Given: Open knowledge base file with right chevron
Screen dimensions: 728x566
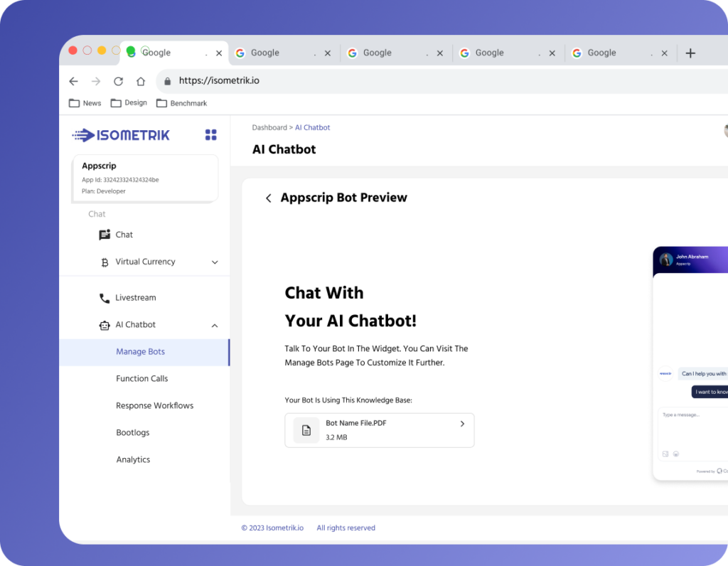Looking at the screenshot, I should click(462, 424).
